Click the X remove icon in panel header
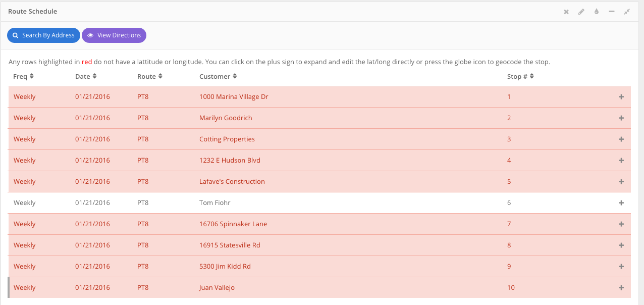Image resolution: width=644 pixels, height=305 pixels. click(566, 12)
